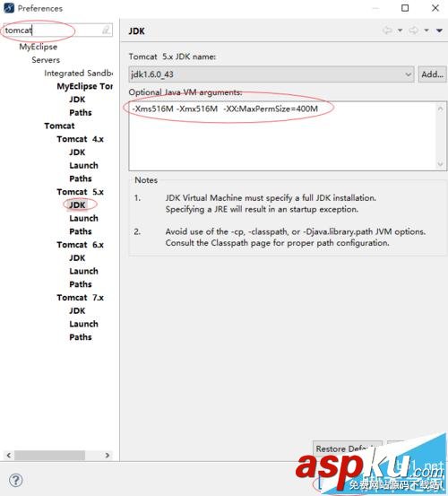Click the help question mark icon

[x=15, y=480]
